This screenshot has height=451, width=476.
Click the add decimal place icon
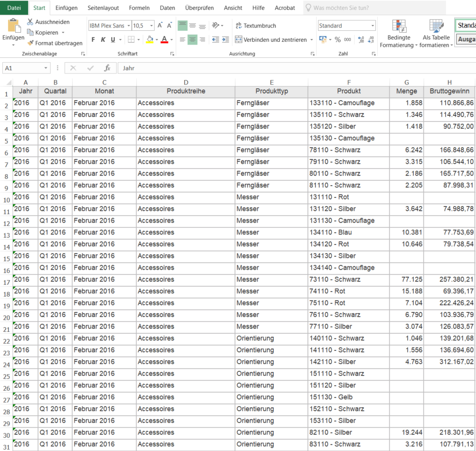(361, 40)
